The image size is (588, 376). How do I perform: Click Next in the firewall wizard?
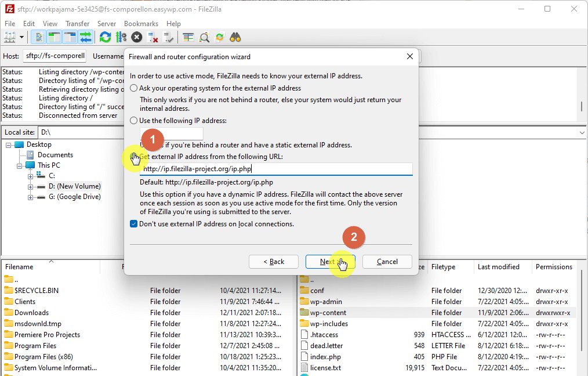point(331,262)
